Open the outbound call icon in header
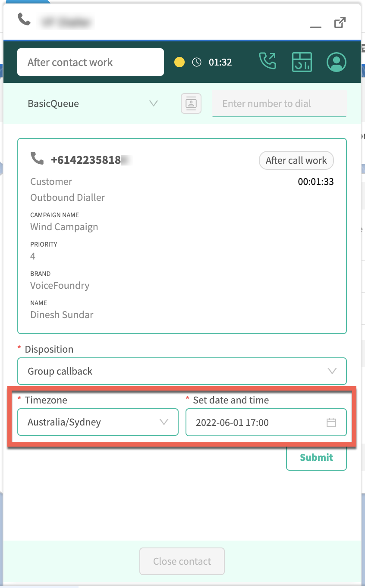The image size is (365, 588). [267, 61]
